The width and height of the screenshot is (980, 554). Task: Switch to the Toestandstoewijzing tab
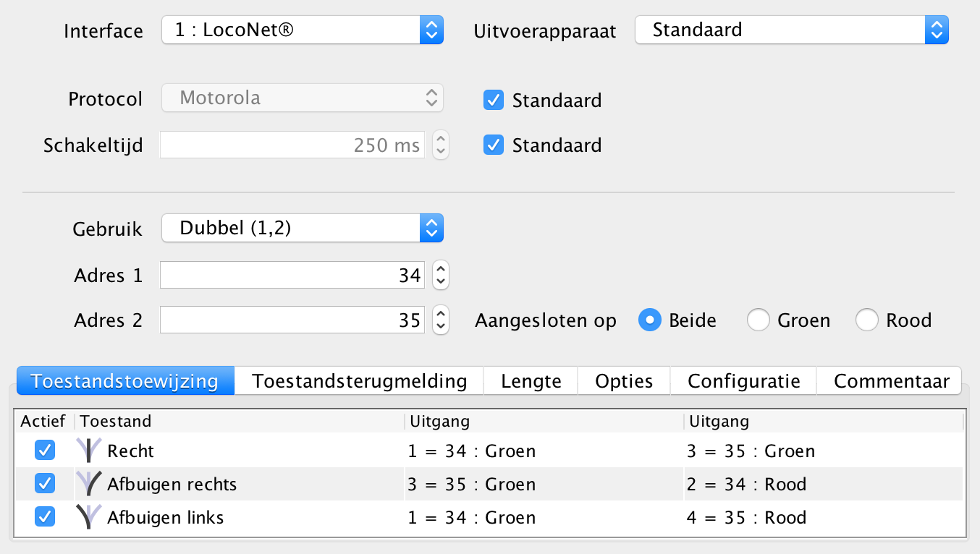pos(125,380)
